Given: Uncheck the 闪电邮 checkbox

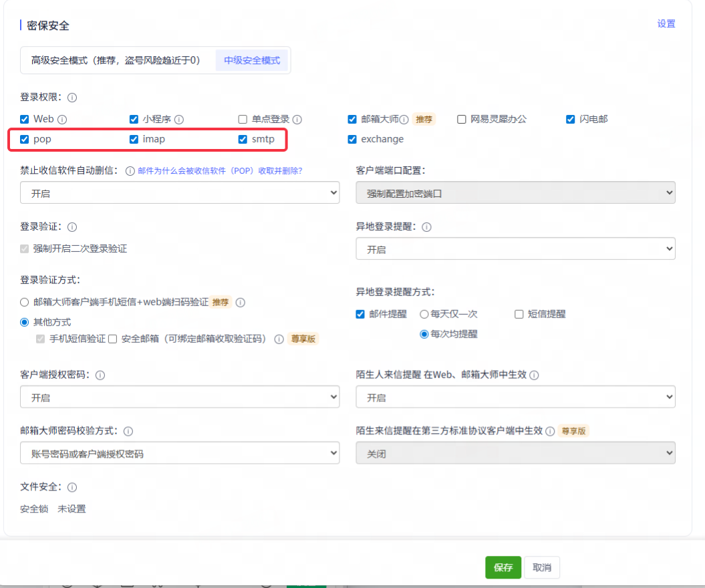Looking at the screenshot, I should 570,119.
